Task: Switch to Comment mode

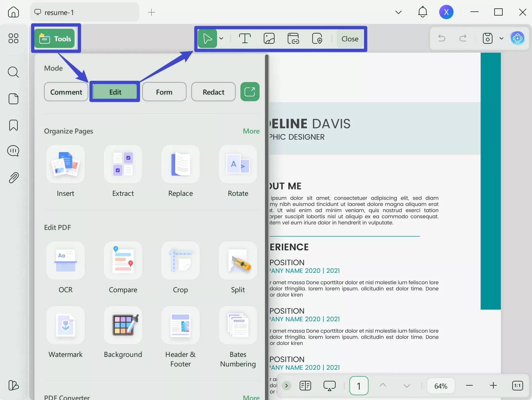Action: 66,92
